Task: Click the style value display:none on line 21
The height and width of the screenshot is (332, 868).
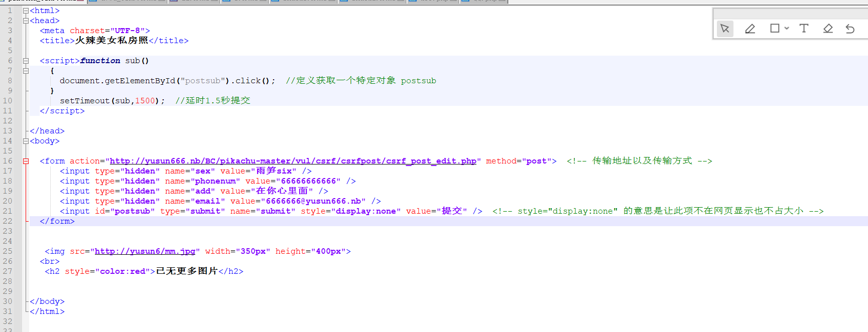Action: (x=366, y=211)
